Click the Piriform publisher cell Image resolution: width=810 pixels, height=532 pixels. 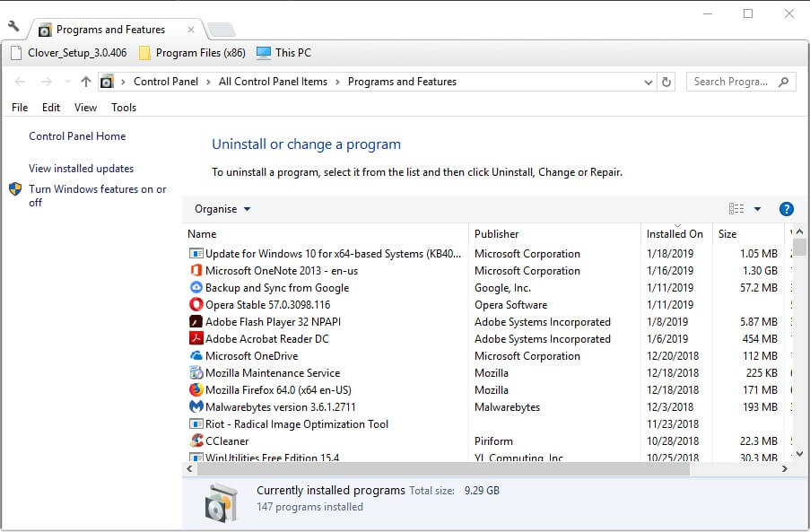click(494, 441)
